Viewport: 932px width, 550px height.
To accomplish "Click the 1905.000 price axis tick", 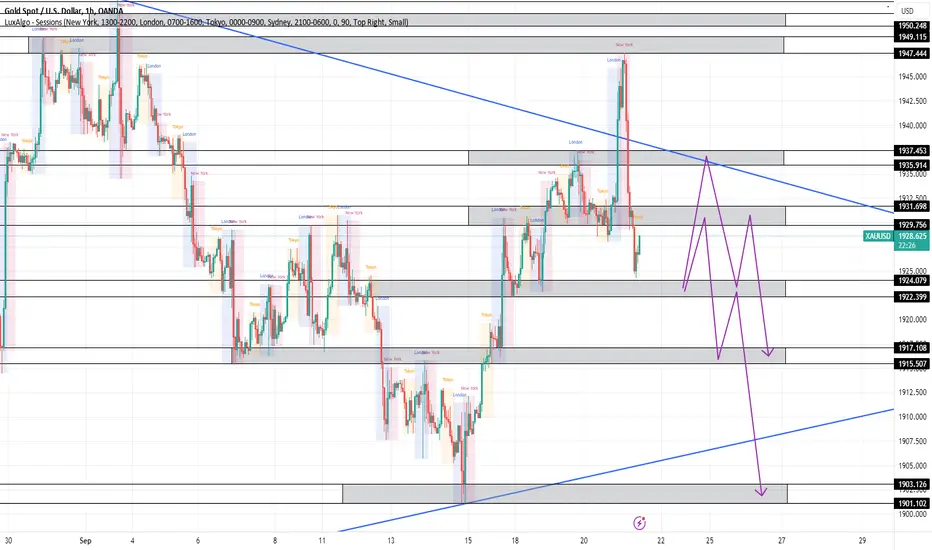I will click(912, 466).
